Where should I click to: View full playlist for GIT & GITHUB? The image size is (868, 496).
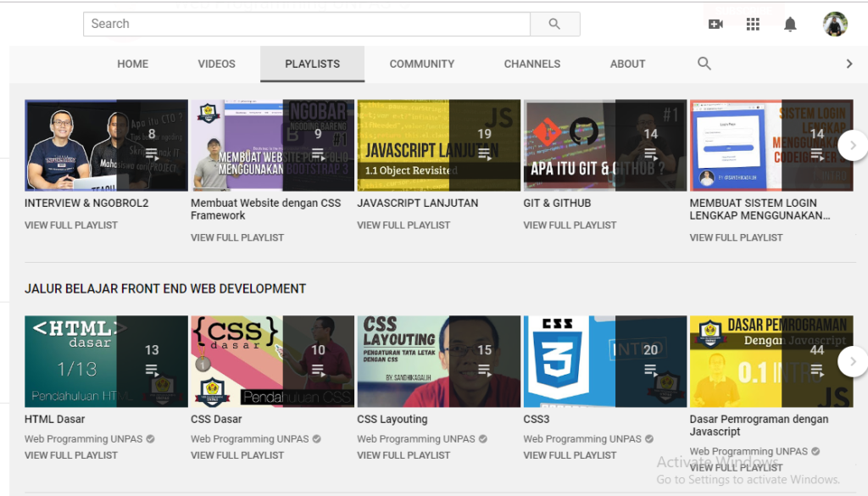(x=570, y=226)
